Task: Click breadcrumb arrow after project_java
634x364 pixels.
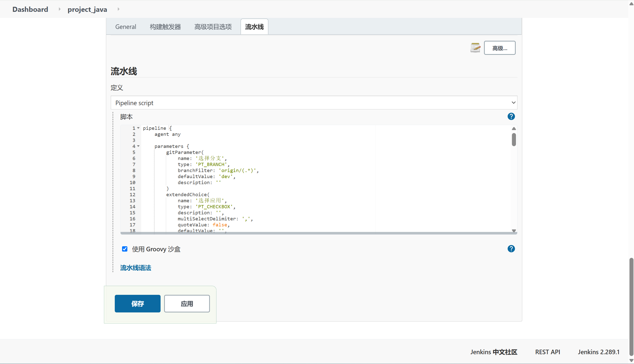Action: [x=118, y=9]
